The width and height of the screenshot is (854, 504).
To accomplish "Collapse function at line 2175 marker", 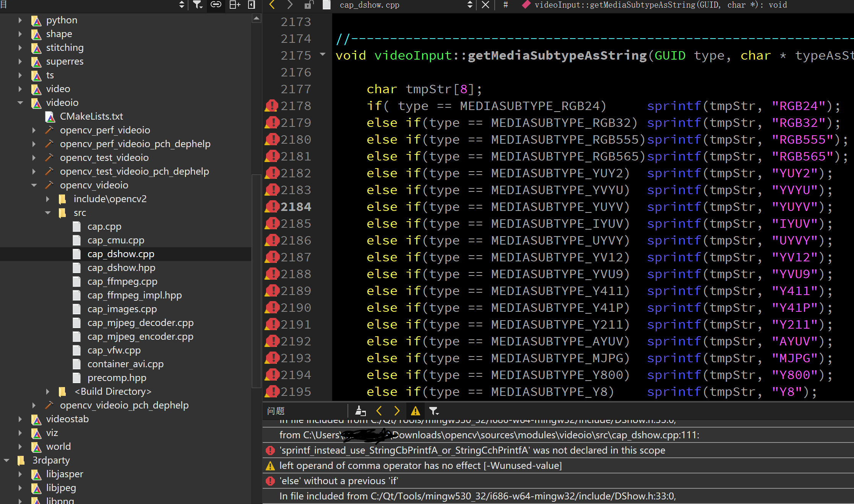I will (322, 55).
